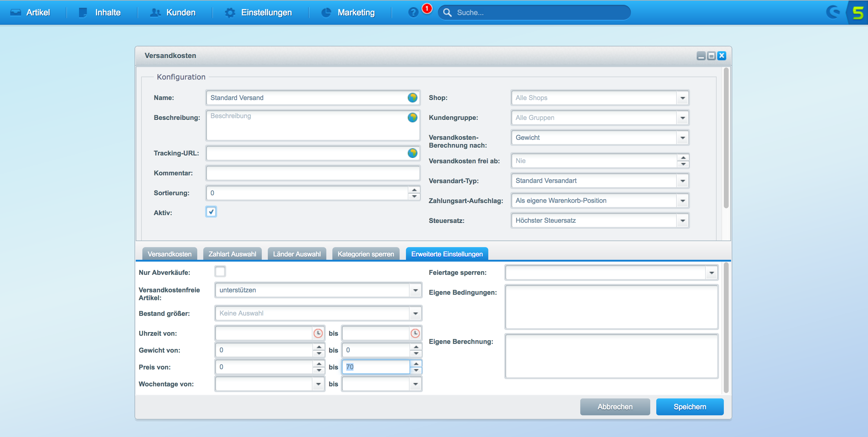
Task: Increase the Gewicht von value
Action: tap(319, 347)
